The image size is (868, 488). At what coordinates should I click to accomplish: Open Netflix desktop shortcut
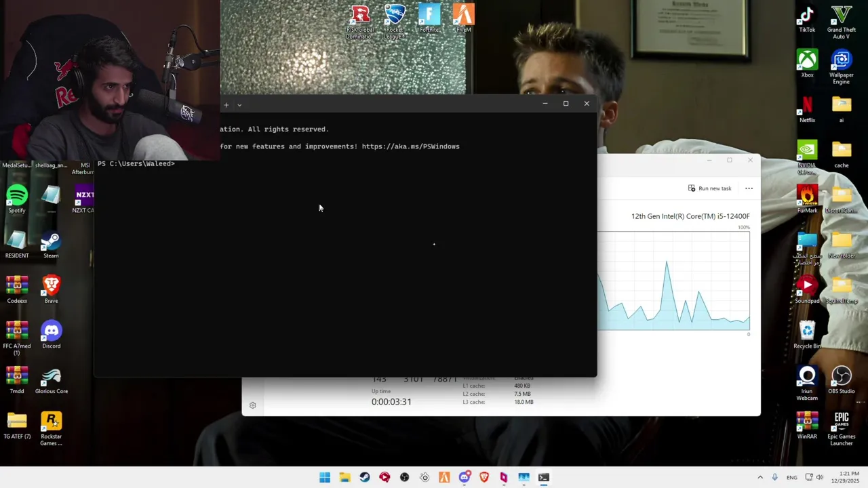click(x=807, y=110)
